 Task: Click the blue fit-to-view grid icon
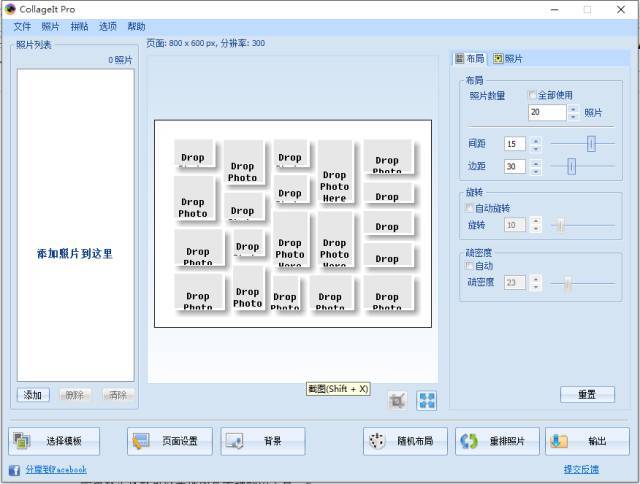pos(427,400)
